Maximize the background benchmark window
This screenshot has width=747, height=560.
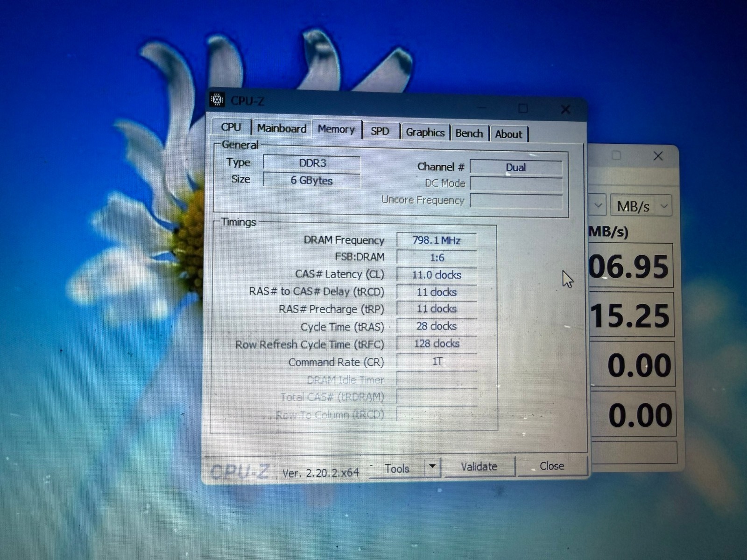click(x=616, y=155)
